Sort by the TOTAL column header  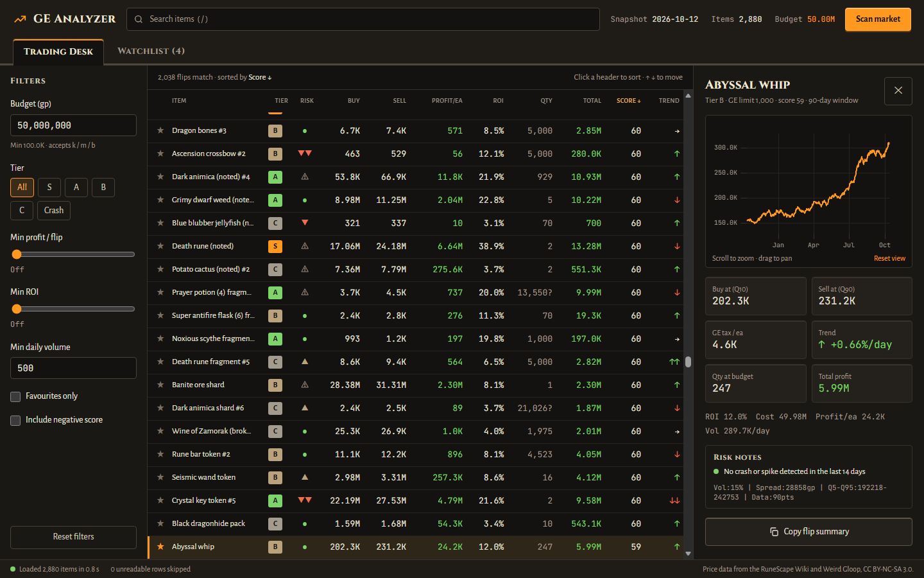pyautogui.click(x=592, y=101)
